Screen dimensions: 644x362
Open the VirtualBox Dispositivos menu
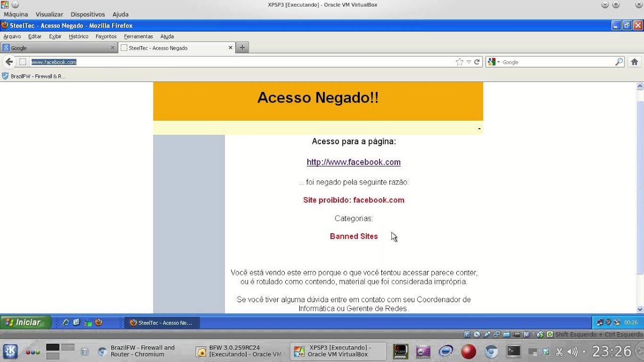pos(88,15)
